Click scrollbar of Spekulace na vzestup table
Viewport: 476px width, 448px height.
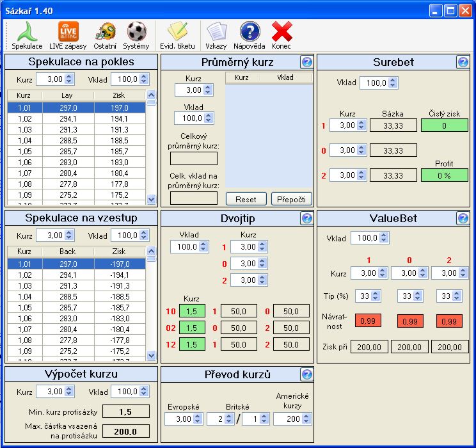coord(152,307)
